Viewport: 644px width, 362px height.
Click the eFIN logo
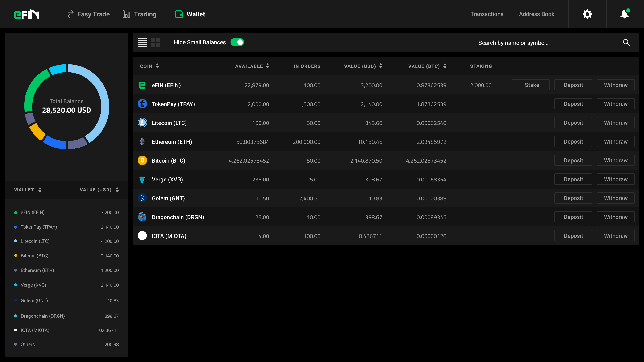click(x=27, y=14)
